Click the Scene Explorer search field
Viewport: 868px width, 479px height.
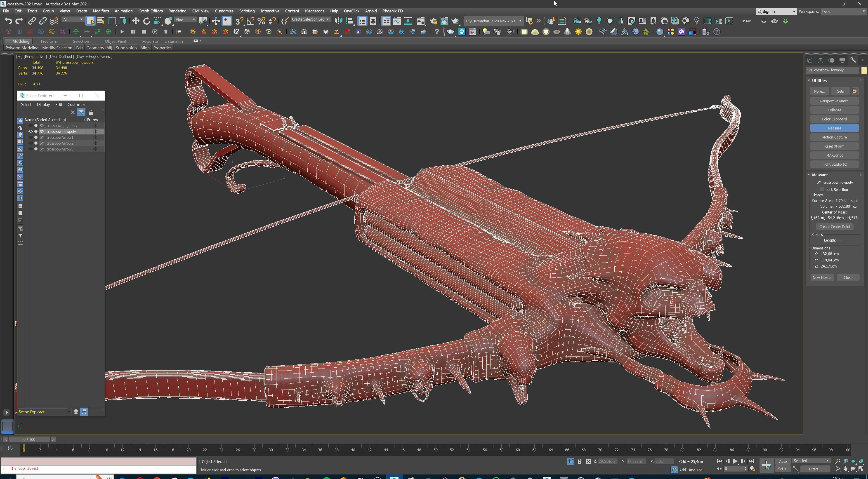point(43,113)
